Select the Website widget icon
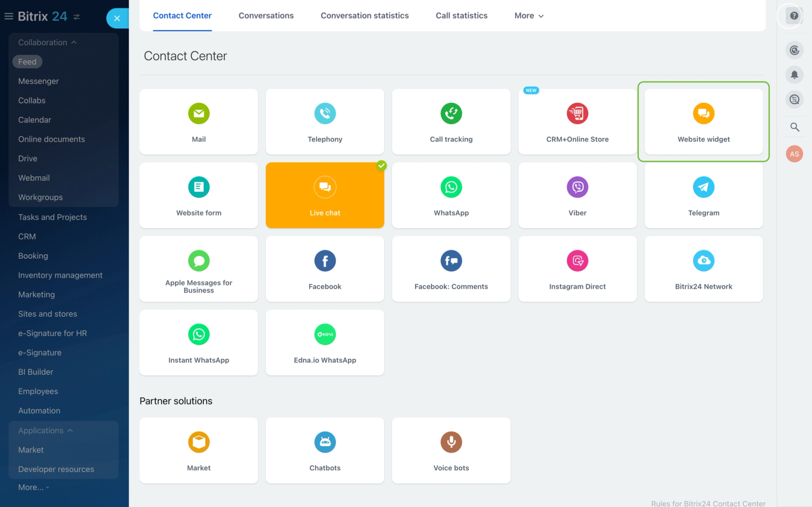Viewport: 812px width, 507px height. pos(704,114)
